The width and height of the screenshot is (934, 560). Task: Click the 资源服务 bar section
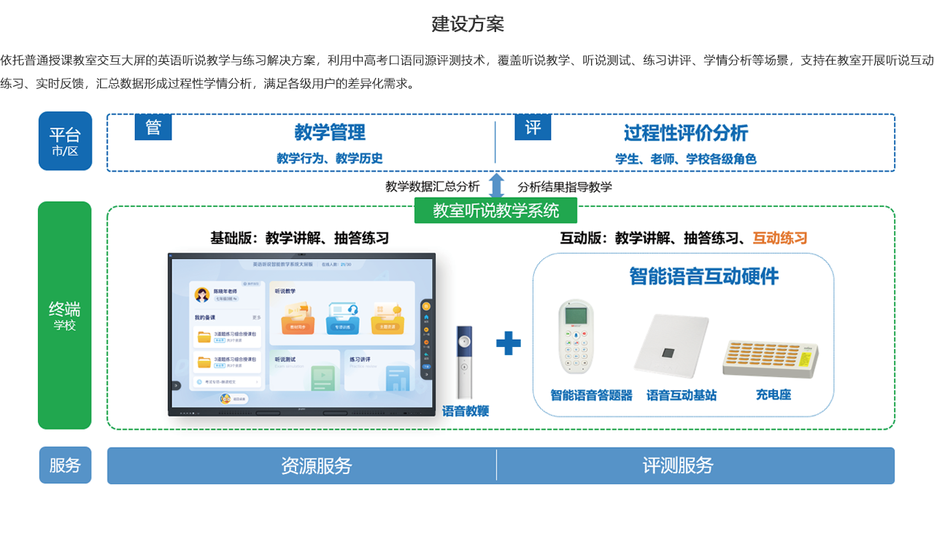pyautogui.click(x=316, y=466)
